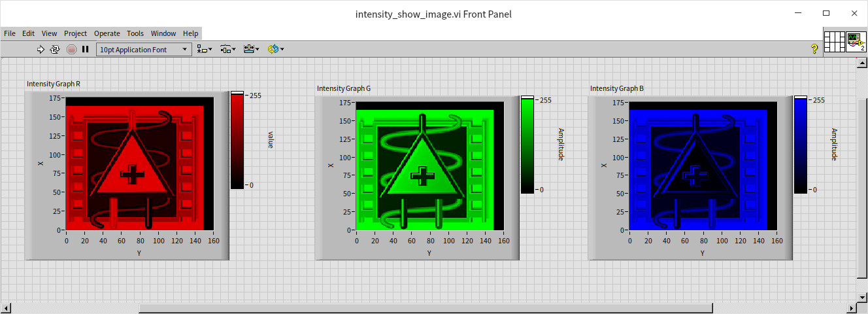Screen dimensions: 868x314
Task: Click the horizontal scrollbar right arrow
Action: click(x=852, y=308)
